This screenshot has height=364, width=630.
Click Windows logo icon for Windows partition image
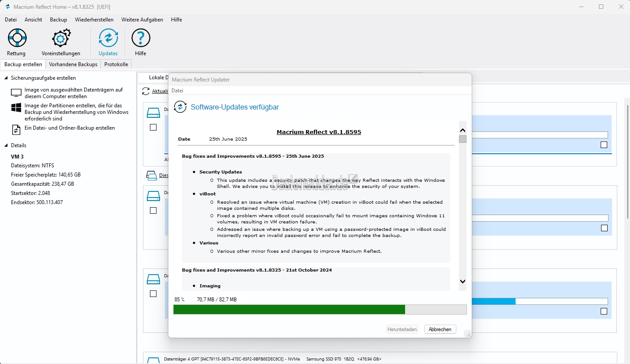pos(16,108)
